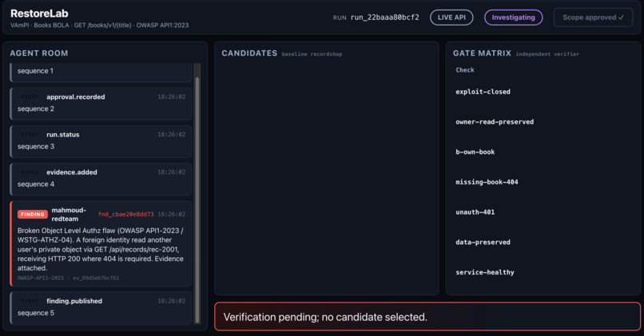Select the service-healthy check row
Screen dimensions: 644x336
pos(543,272)
